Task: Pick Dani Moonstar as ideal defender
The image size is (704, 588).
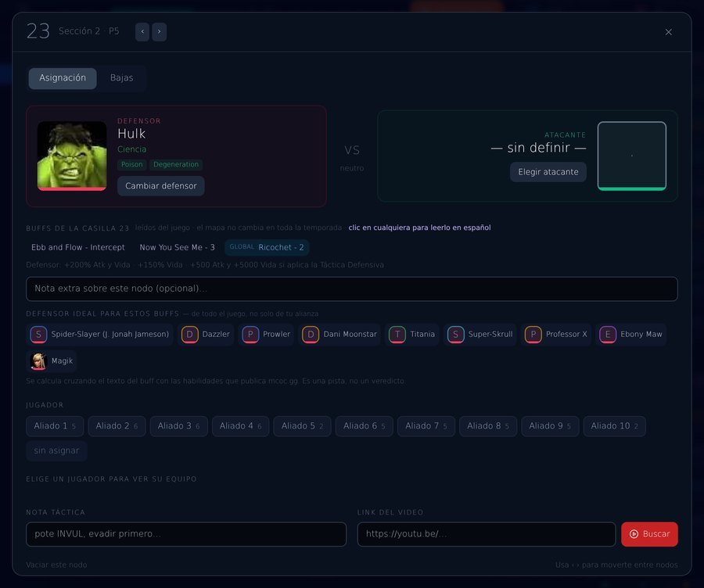Action: point(339,335)
